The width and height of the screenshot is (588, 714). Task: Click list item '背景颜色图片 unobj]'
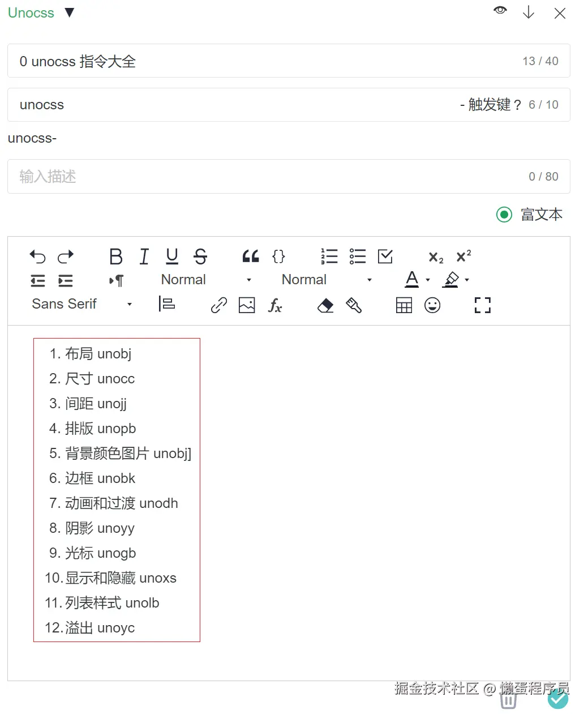[x=128, y=454]
